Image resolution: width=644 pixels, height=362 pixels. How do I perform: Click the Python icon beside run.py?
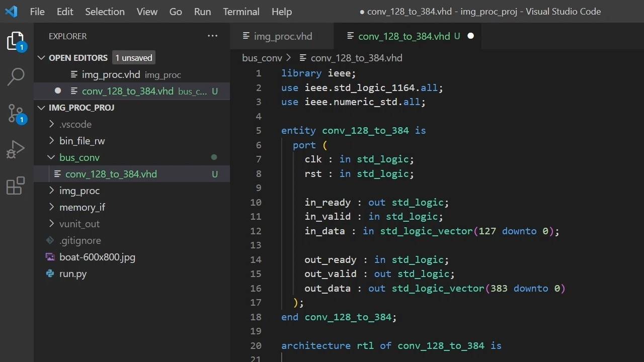pos(50,274)
